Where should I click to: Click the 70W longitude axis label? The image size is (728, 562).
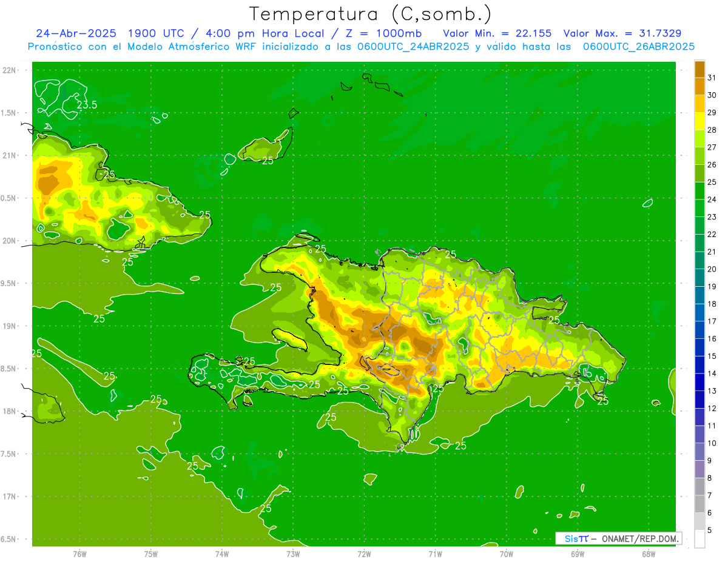(507, 554)
